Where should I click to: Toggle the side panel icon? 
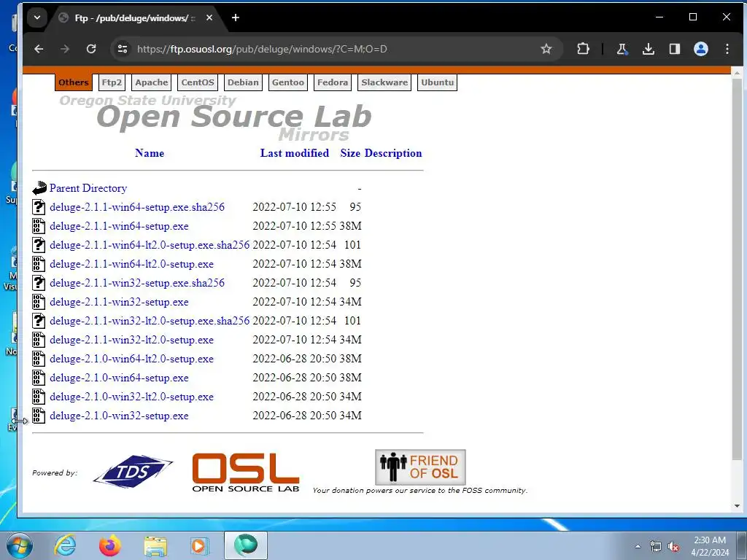(675, 49)
